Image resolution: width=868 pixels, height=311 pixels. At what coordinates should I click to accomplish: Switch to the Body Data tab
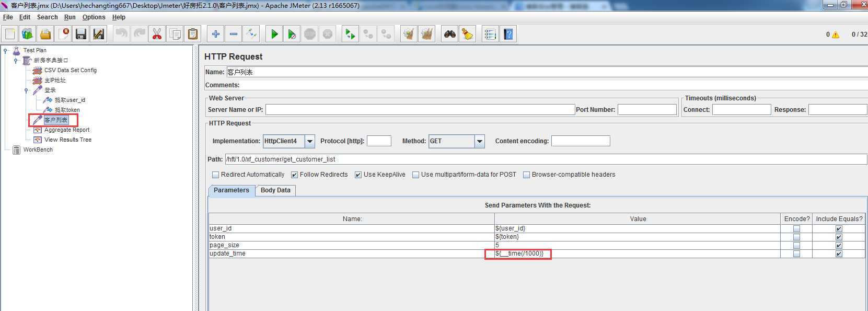click(275, 190)
